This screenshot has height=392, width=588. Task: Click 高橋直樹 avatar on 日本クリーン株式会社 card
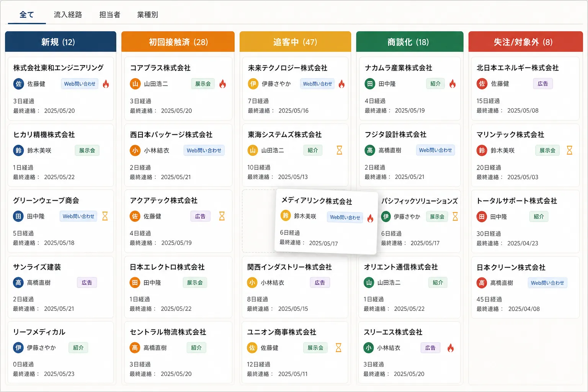pyautogui.click(x=482, y=283)
